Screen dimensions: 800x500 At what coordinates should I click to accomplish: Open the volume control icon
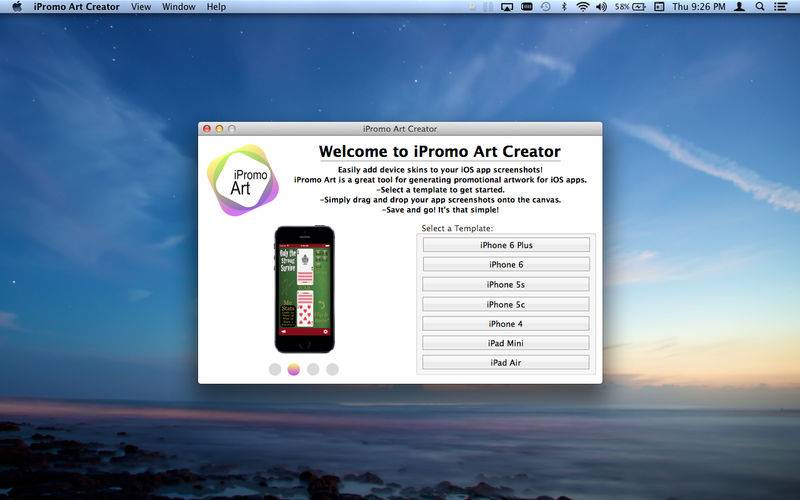pos(602,7)
